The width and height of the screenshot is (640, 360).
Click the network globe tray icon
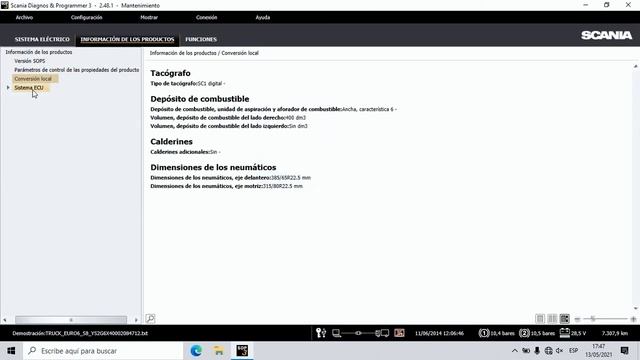(x=549, y=351)
